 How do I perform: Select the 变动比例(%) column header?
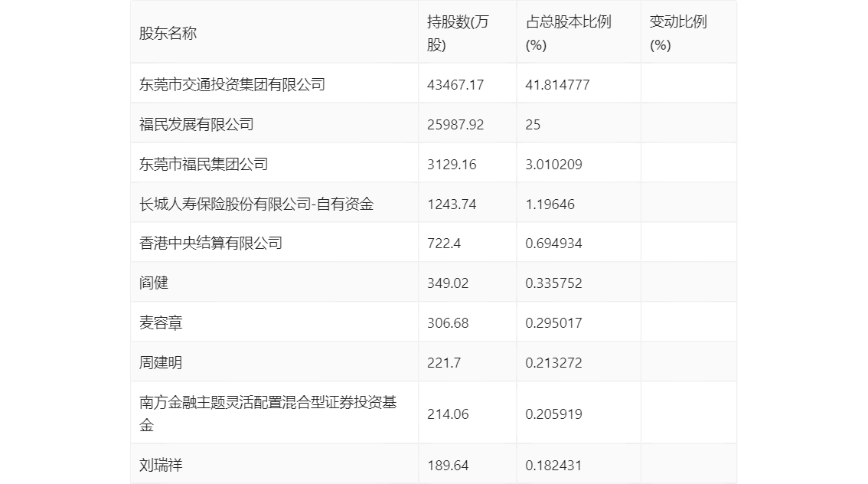(x=678, y=33)
